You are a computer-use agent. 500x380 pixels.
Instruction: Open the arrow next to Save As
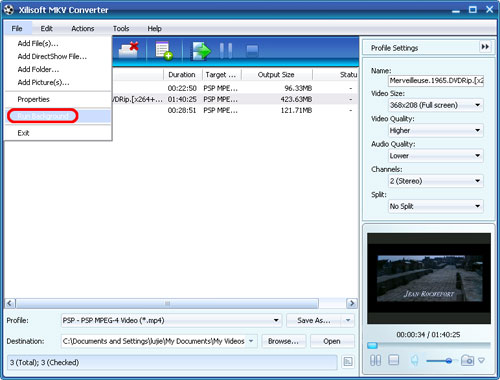(x=348, y=320)
